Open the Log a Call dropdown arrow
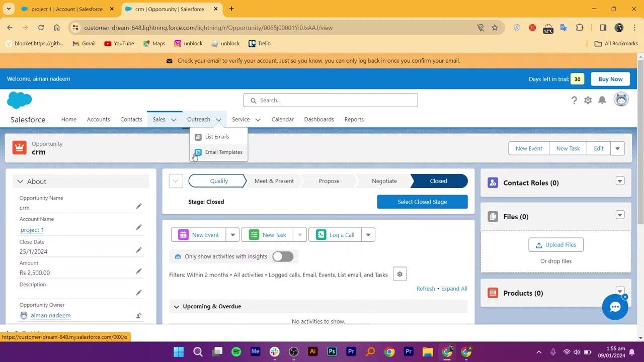The width and height of the screenshot is (644, 362). click(x=368, y=235)
